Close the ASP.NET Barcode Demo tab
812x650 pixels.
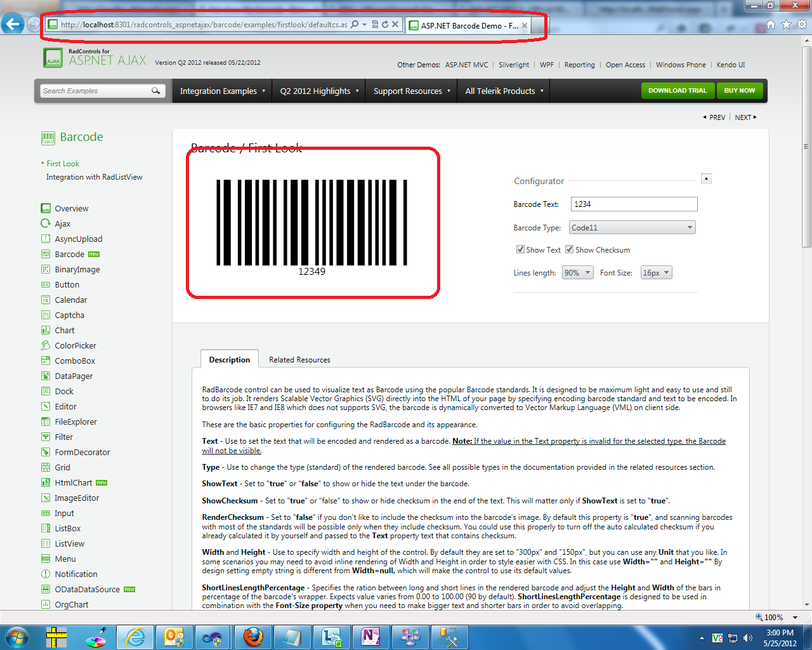point(525,25)
